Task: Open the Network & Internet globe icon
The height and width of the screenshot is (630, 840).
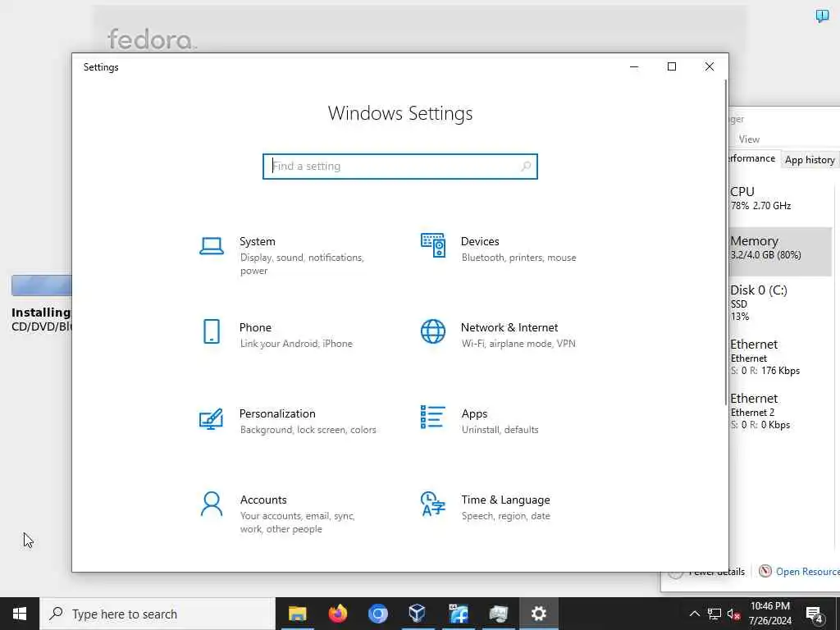Action: pos(433,331)
